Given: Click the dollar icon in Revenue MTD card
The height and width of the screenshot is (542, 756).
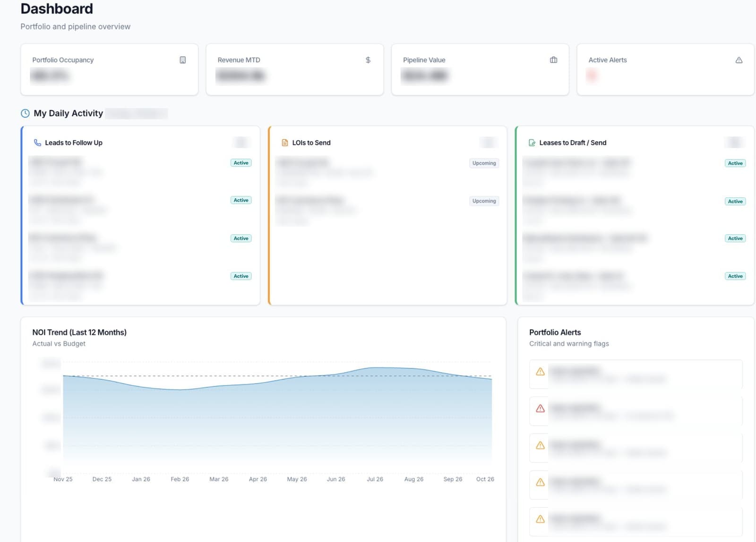Looking at the screenshot, I should point(368,60).
